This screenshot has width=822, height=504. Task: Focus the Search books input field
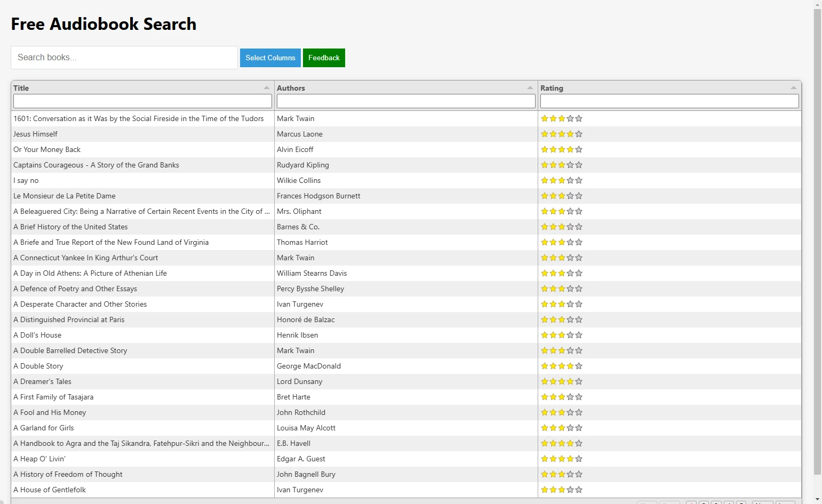[x=124, y=58]
